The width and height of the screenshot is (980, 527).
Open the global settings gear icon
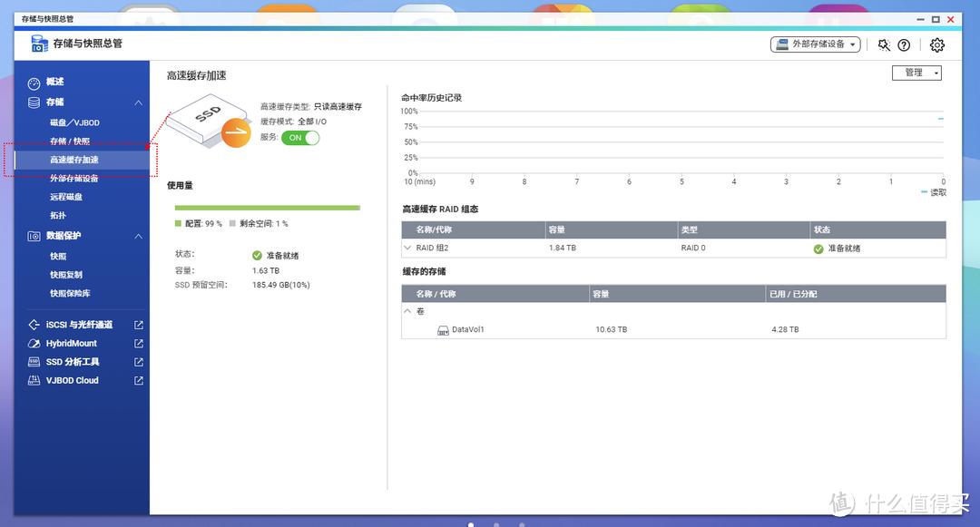(x=936, y=44)
